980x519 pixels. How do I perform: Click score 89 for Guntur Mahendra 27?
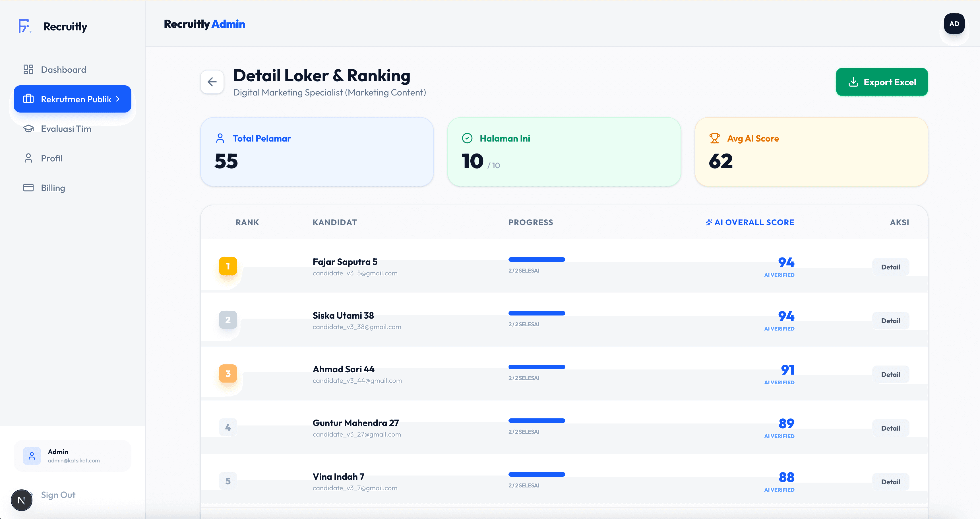coord(786,423)
